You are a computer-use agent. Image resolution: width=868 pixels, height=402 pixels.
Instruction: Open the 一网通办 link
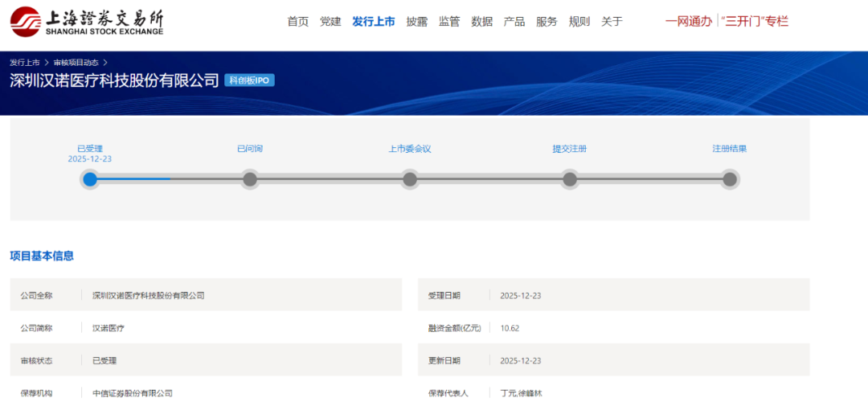[x=689, y=22]
